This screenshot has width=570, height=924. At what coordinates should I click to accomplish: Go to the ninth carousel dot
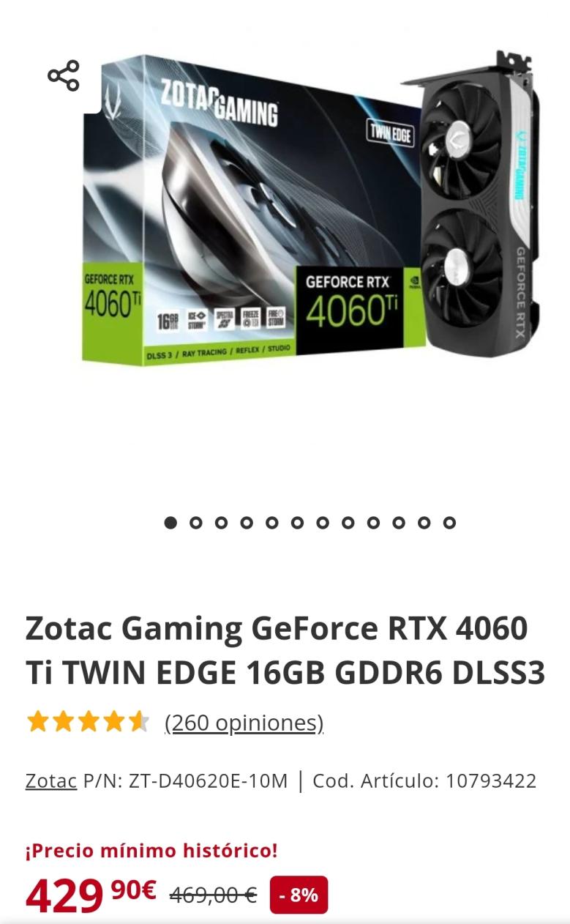pyautogui.click(x=373, y=523)
